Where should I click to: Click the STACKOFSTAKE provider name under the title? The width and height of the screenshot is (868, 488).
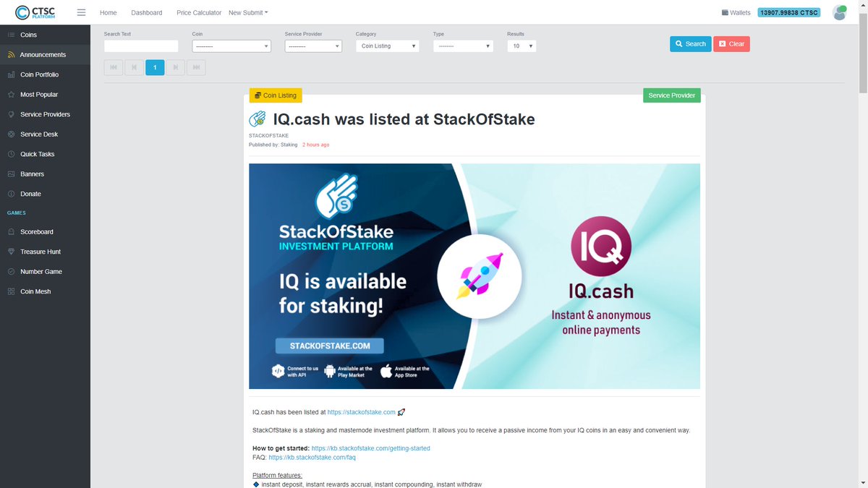tap(268, 136)
